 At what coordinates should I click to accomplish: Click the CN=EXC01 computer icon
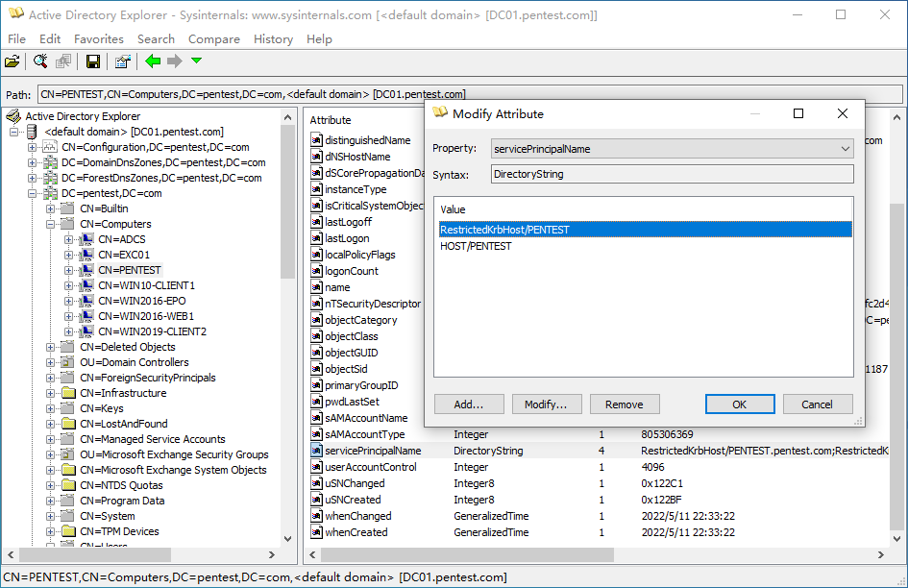coord(86,255)
